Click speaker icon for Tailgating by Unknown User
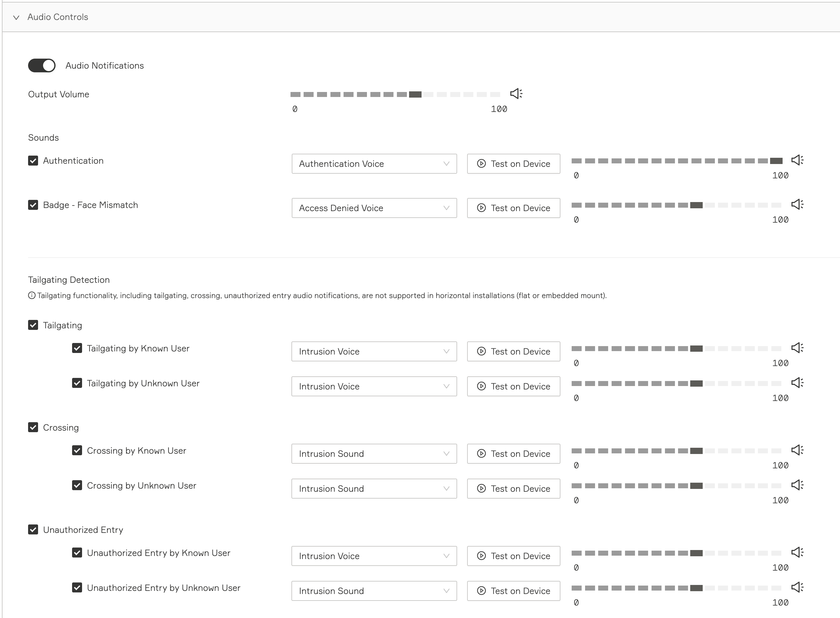 point(797,383)
